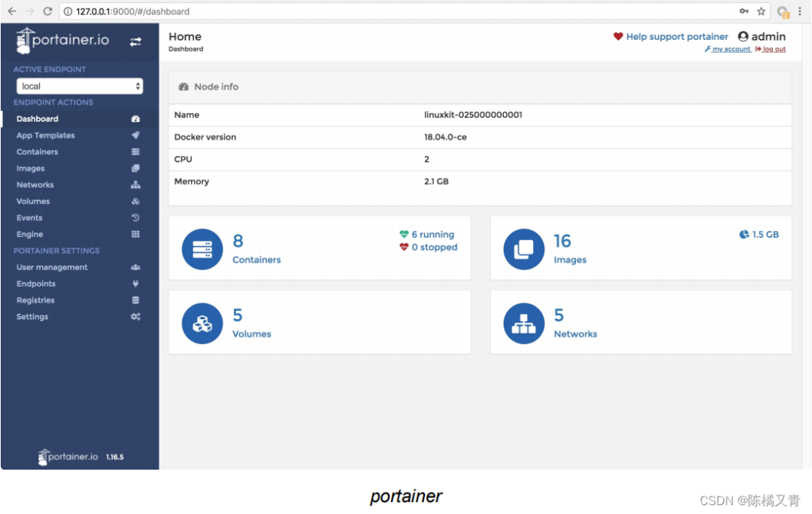
Task: Click the Dashboard gauge icon
Action: tap(135, 119)
